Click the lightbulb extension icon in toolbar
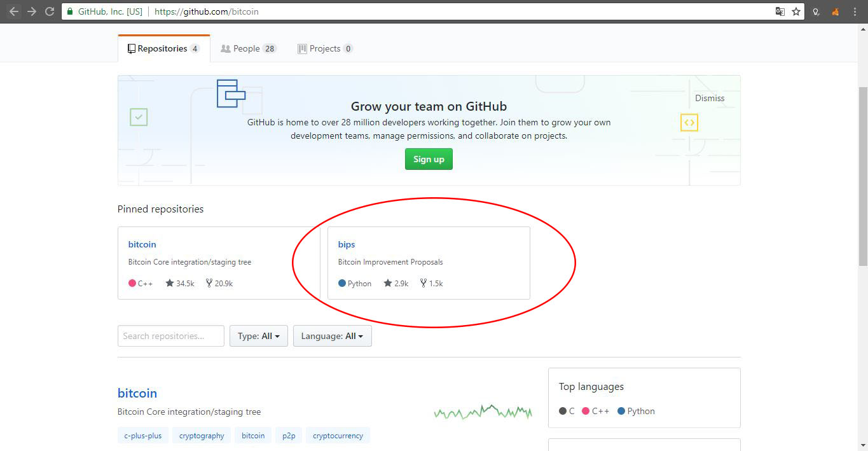 click(x=816, y=11)
